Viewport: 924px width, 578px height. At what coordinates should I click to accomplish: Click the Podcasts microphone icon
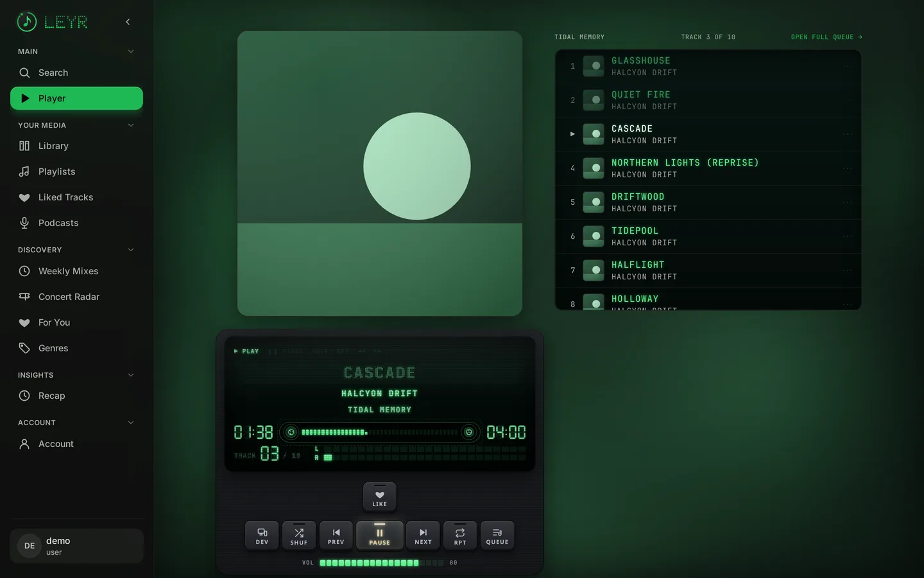(24, 223)
